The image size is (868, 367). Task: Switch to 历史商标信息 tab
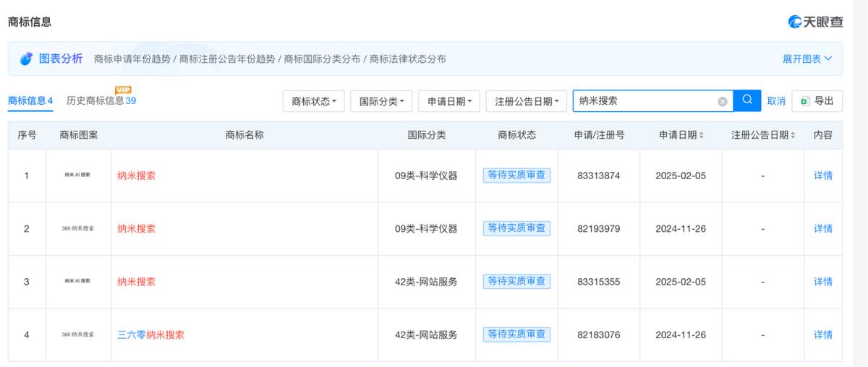point(101,100)
